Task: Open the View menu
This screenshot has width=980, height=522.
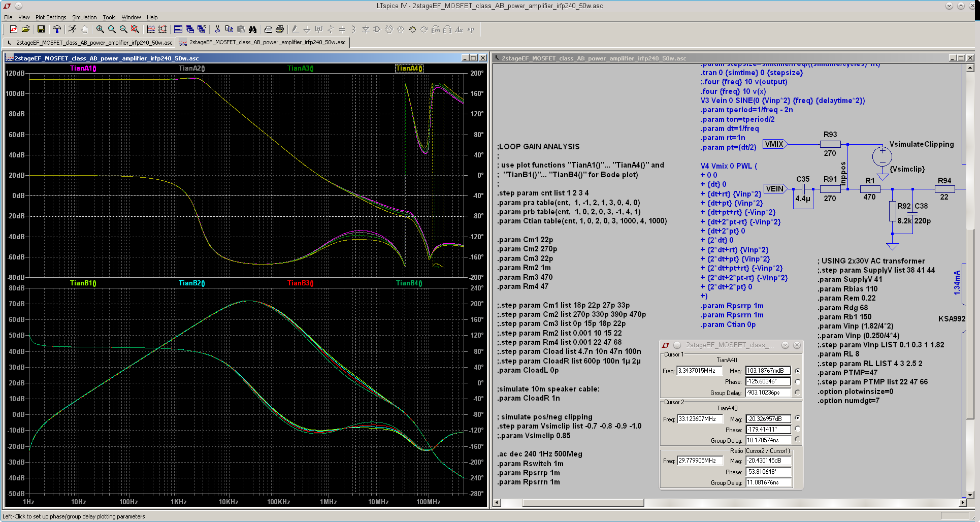Action: click(x=24, y=17)
